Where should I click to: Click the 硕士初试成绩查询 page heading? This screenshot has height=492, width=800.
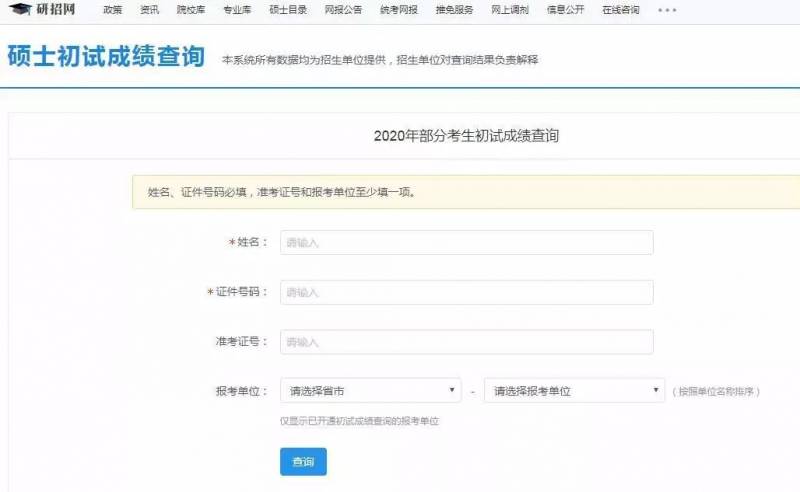click(106, 56)
